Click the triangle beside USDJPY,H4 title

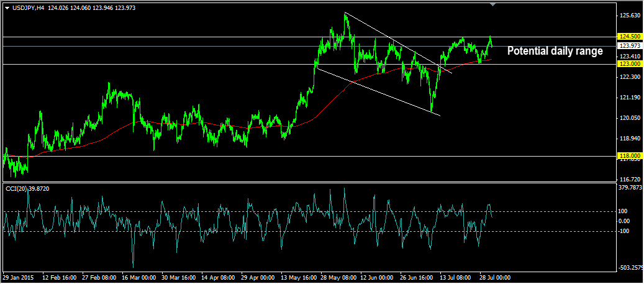pyautogui.click(x=7, y=8)
